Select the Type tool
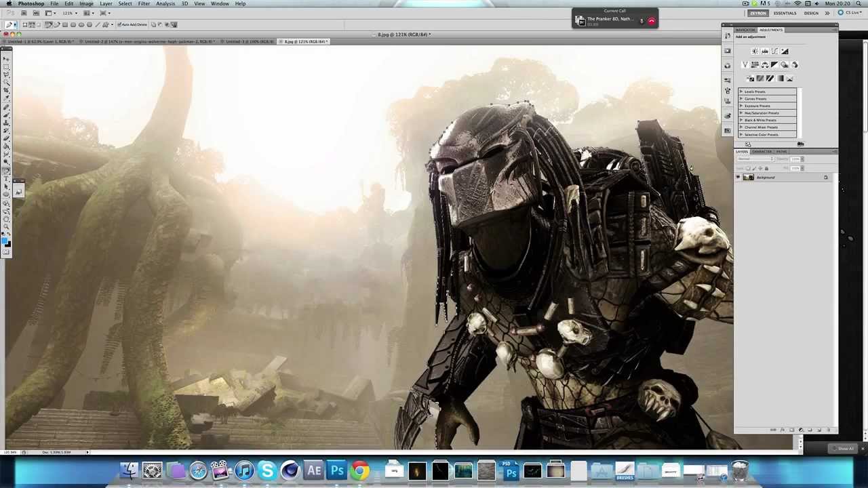This screenshot has width=868, height=488. click(7, 178)
